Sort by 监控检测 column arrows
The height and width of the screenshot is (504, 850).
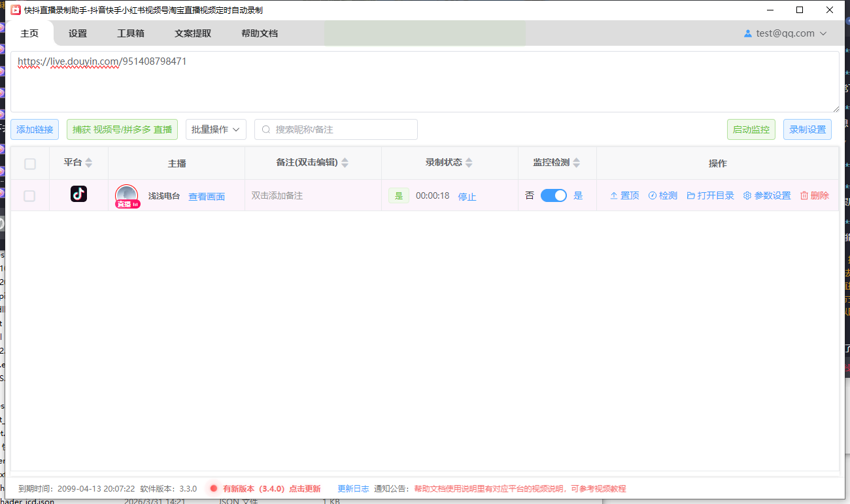[x=576, y=163]
